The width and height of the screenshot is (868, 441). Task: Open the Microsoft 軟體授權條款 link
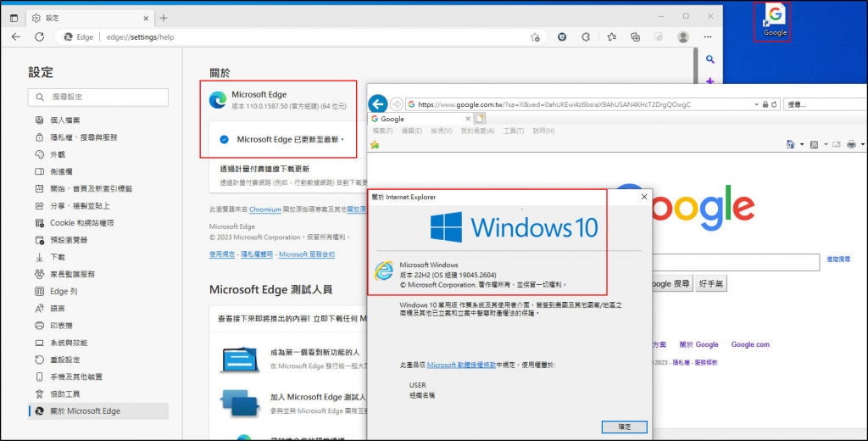click(x=461, y=366)
